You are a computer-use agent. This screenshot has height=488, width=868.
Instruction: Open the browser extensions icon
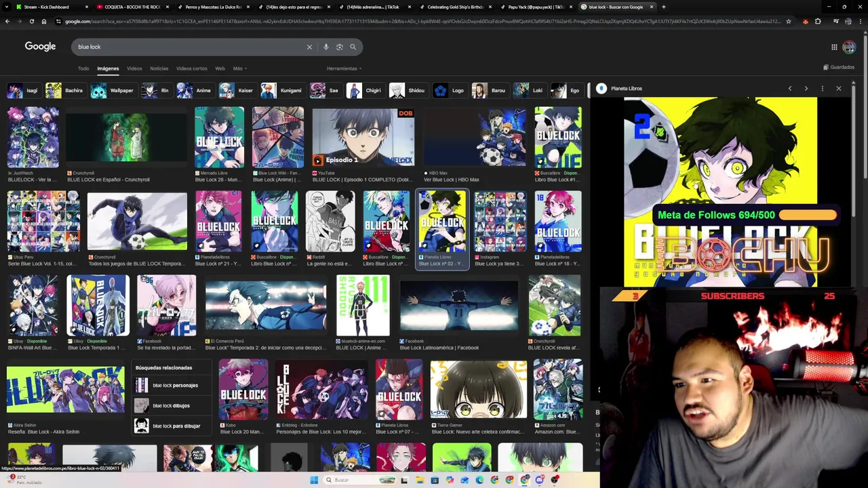(818, 21)
